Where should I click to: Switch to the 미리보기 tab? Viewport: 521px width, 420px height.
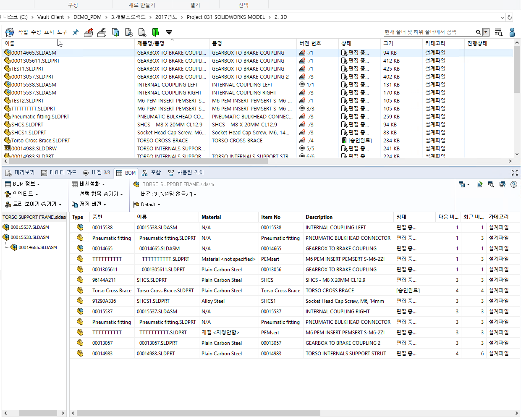point(20,173)
